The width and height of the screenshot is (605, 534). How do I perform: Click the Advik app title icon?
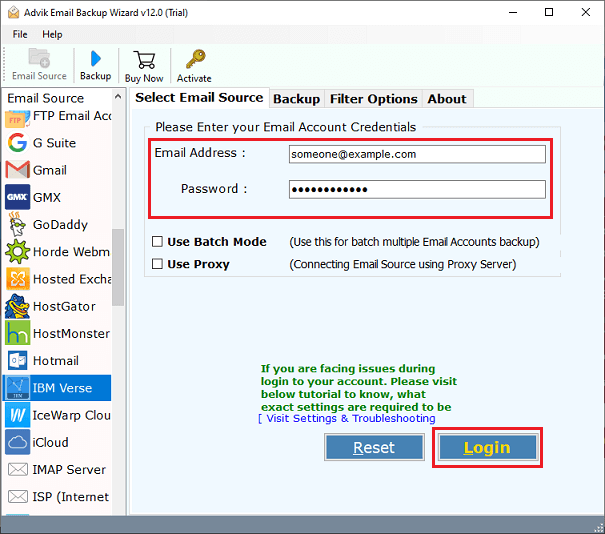coord(14,12)
